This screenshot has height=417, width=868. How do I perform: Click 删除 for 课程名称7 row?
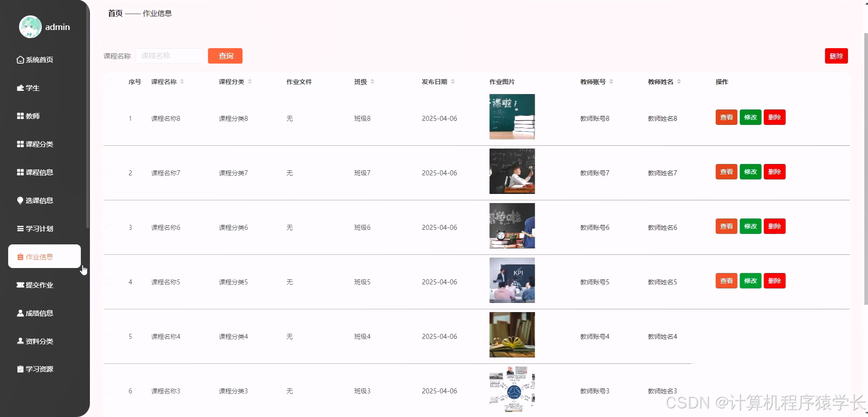(774, 172)
